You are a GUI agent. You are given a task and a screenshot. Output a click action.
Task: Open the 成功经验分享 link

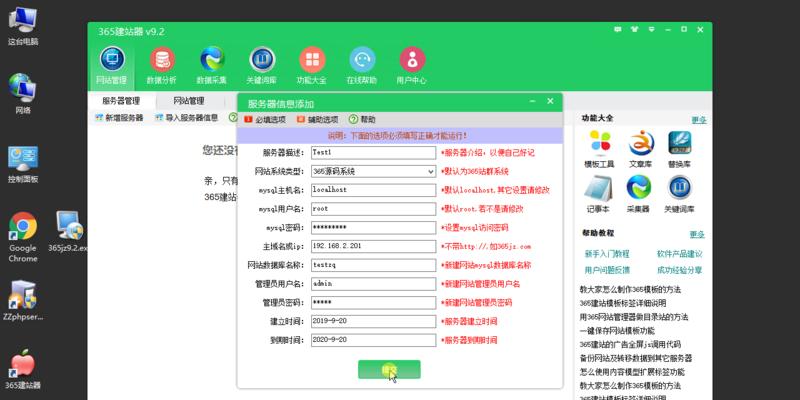[680, 270]
